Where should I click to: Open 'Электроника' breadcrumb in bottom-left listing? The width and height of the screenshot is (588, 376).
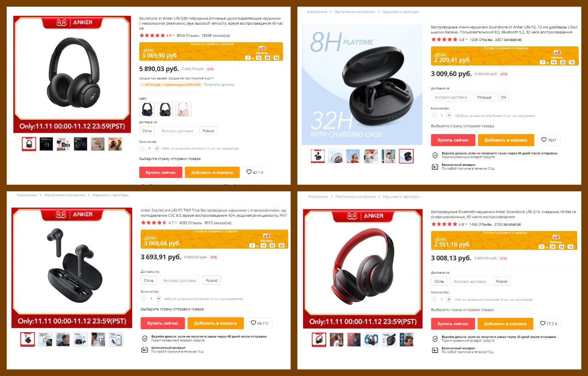[x=26, y=195]
